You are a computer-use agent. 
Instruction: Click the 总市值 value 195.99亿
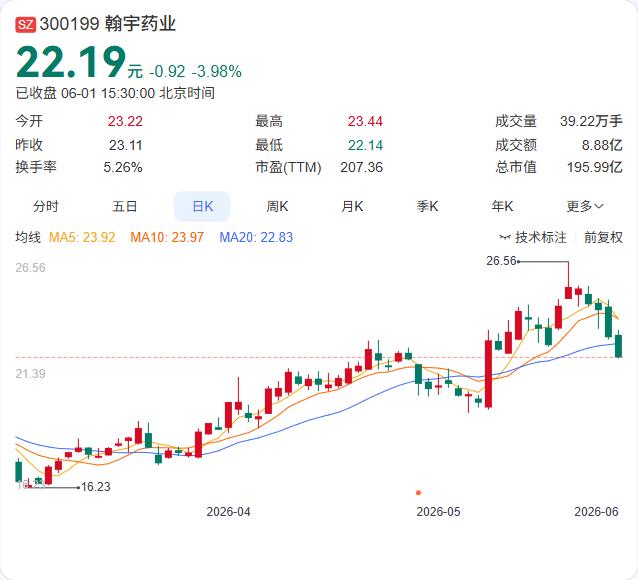pos(595,167)
